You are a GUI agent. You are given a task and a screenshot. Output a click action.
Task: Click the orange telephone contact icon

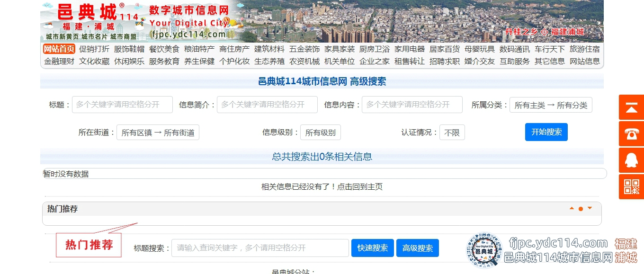coord(631,134)
